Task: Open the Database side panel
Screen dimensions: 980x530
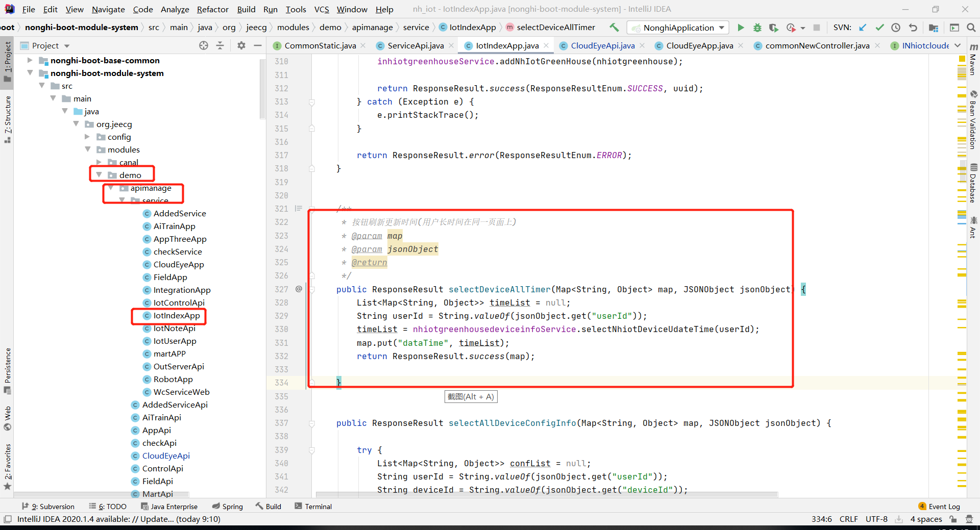Action: [x=973, y=183]
